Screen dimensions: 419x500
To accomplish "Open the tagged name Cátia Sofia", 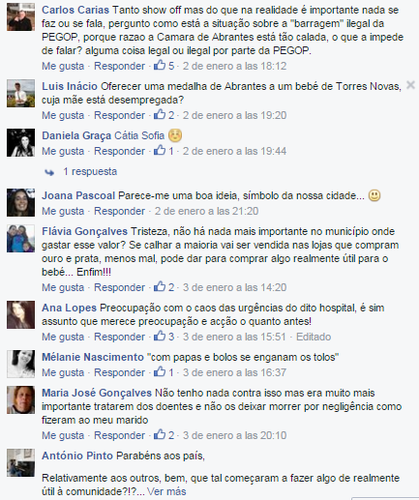I will pos(139,136).
